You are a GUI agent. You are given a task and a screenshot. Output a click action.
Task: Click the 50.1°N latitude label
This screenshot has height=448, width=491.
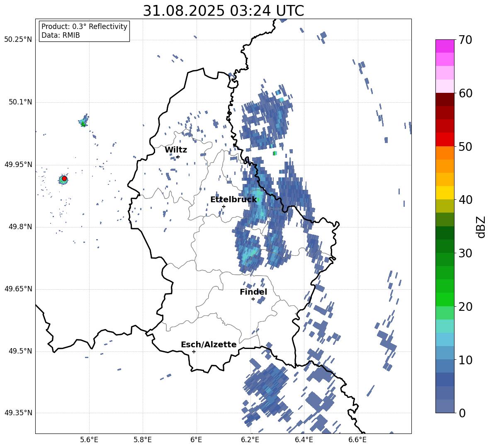(x=20, y=102)
